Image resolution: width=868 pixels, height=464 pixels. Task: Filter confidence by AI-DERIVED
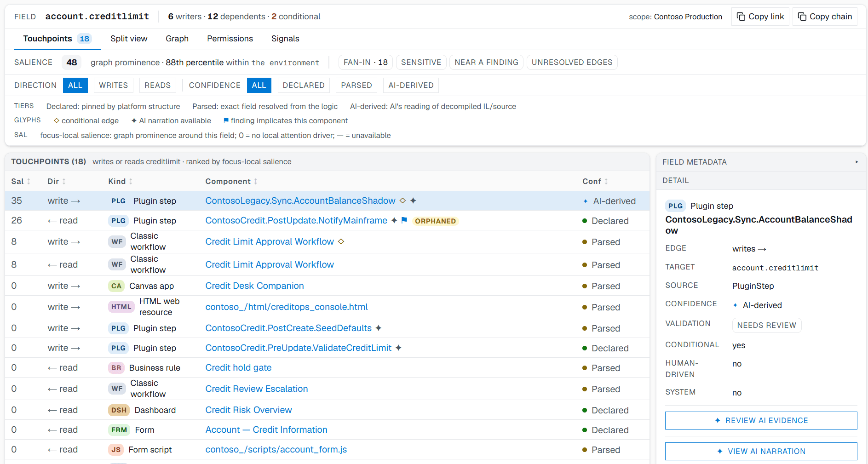(x=411, y=85)
